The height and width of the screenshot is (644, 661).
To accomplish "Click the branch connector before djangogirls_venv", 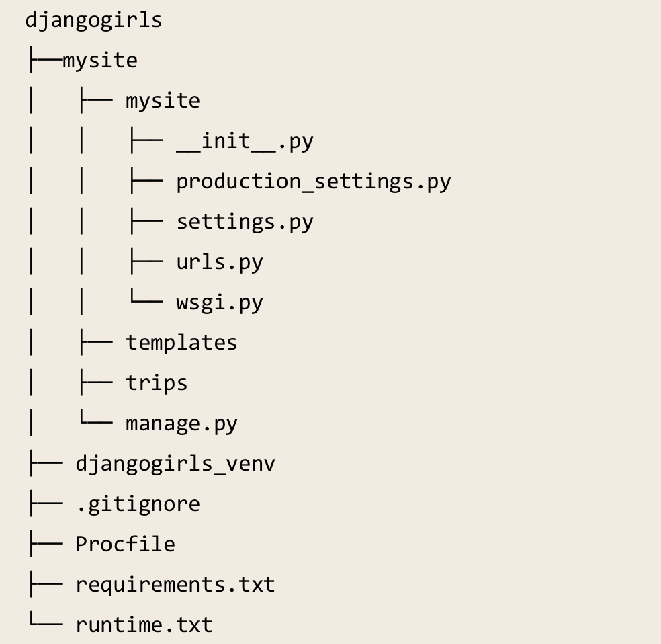I will [x=44, y=464].
